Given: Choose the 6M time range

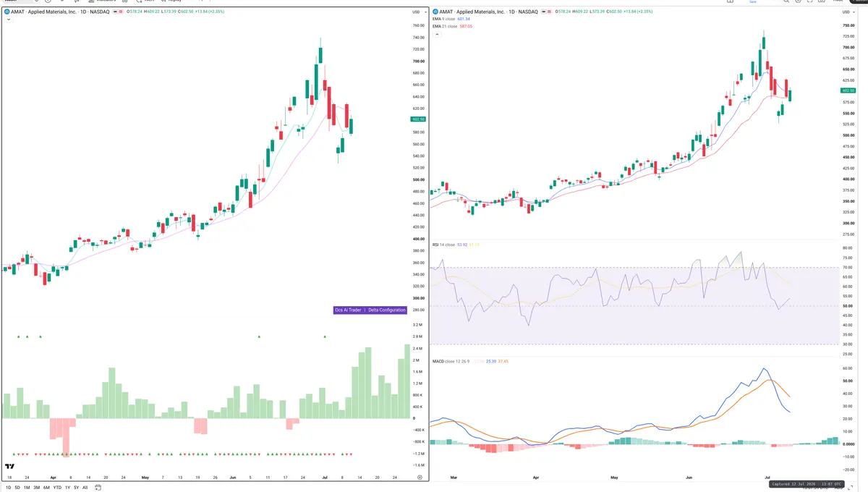Looking at the screenshot, I should pos(46,488).
